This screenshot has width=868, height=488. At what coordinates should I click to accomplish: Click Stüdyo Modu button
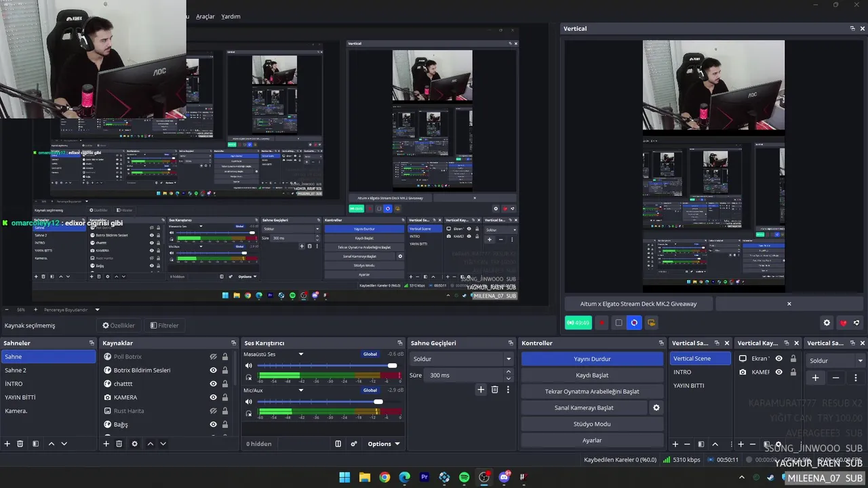[x=592, y=424]
